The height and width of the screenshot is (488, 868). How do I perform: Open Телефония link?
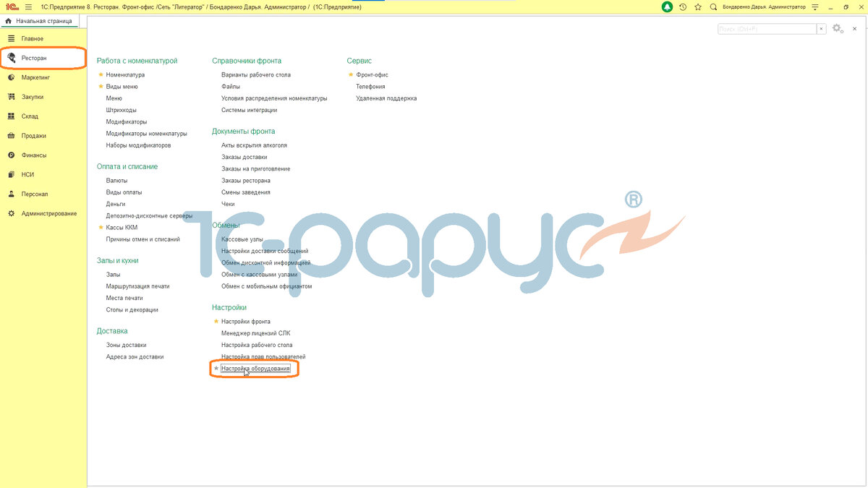pyautogui.click(x=370, y=86)
